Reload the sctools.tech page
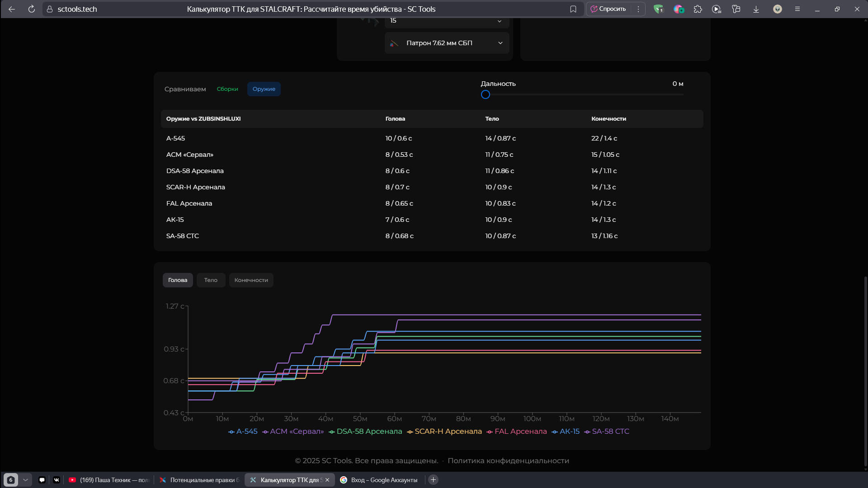Viewport: 868px width, 488px height. (x=32, y=9)
